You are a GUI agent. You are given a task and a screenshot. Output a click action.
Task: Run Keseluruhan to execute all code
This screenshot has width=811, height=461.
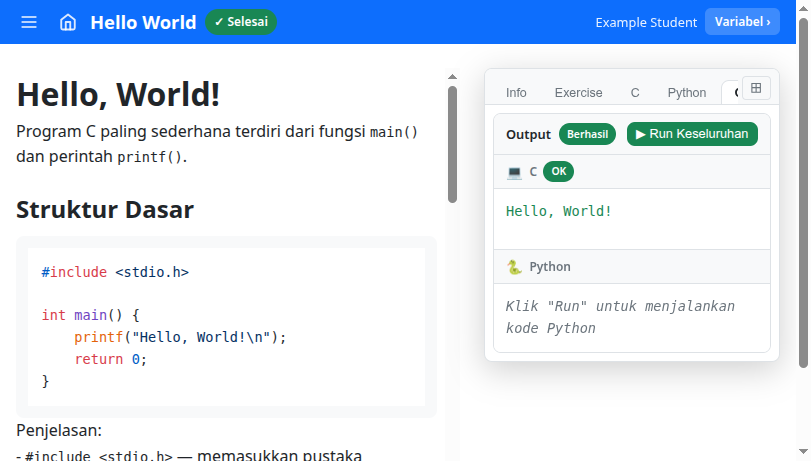point(692,134)
